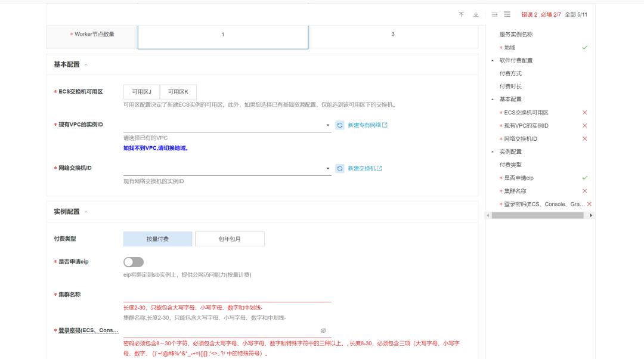The width and height of the screenshot is (644, 359).
Task: Go to 付费类型 in outline
Action: [x=510, y=165]
